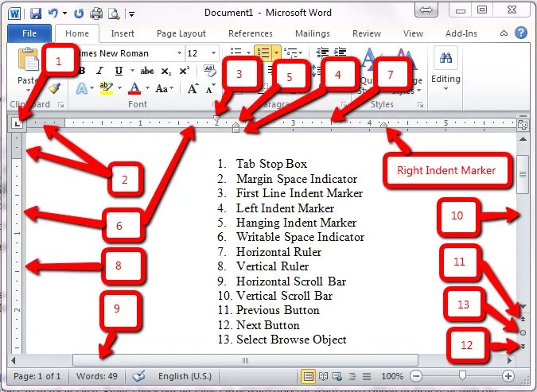Image resolution: width=537 pixels, height=392 pixels.
Task: Click the 100% zoom level button
Action: click(x=391, y=376)
